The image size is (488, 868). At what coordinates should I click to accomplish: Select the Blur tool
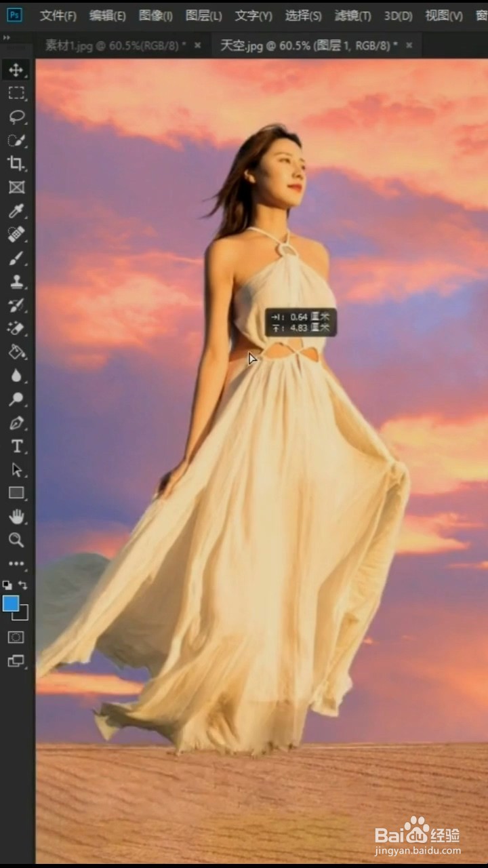coord(16,376)
